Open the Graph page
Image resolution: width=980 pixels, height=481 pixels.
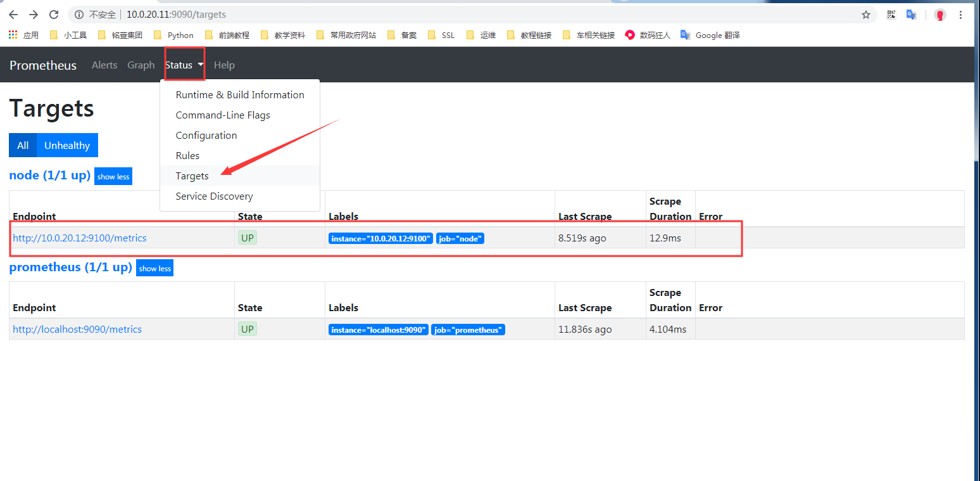(141, 65)
